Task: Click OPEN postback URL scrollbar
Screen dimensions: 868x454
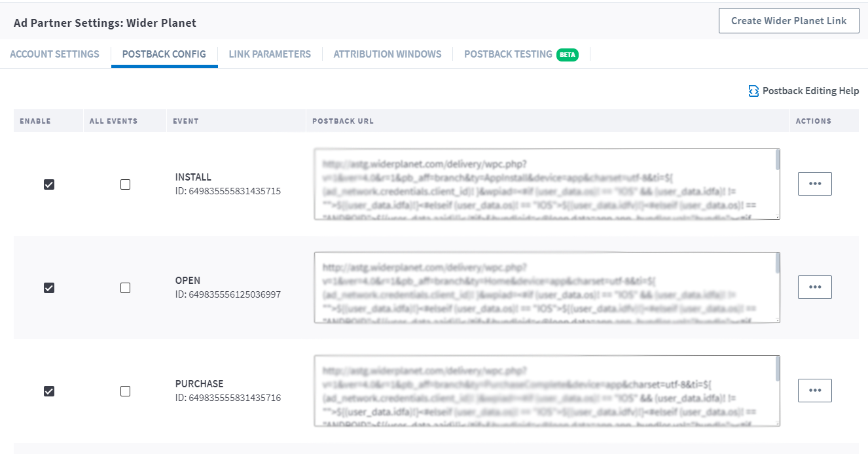Action: (777, 262)
